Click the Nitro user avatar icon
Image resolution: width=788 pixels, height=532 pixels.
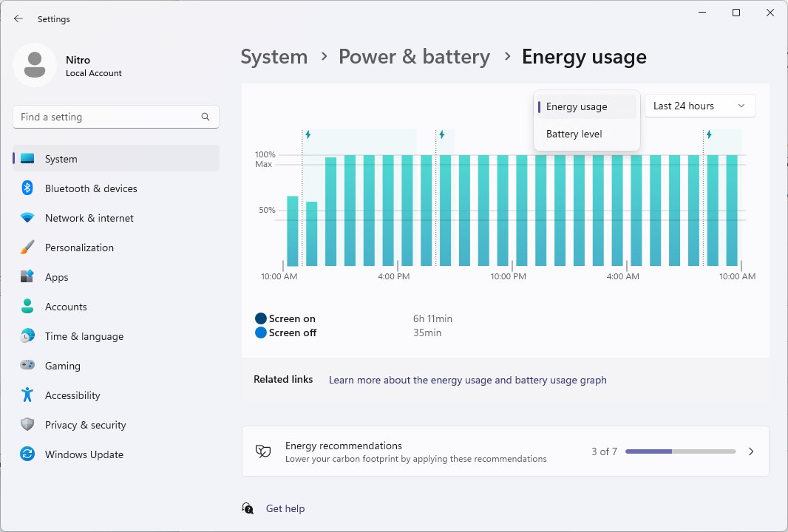point(35,65)
